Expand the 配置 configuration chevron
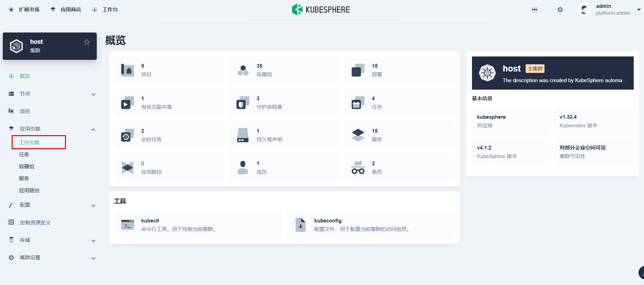The image size is (644, 285). [x=93, y=206]
